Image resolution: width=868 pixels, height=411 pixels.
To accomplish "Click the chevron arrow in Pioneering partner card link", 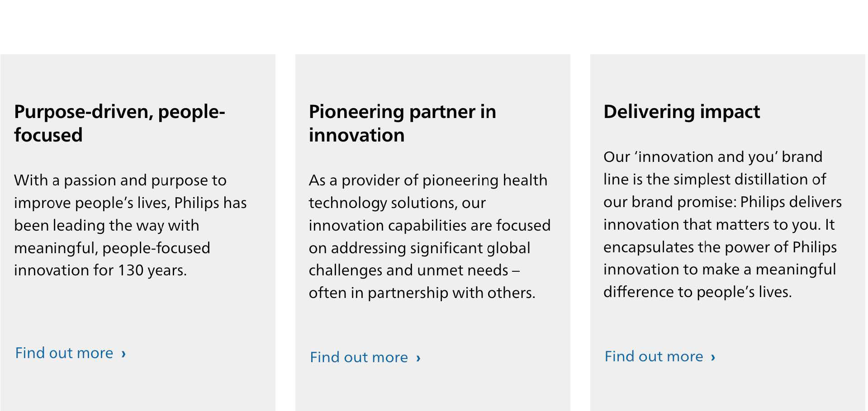I will 418,358.
